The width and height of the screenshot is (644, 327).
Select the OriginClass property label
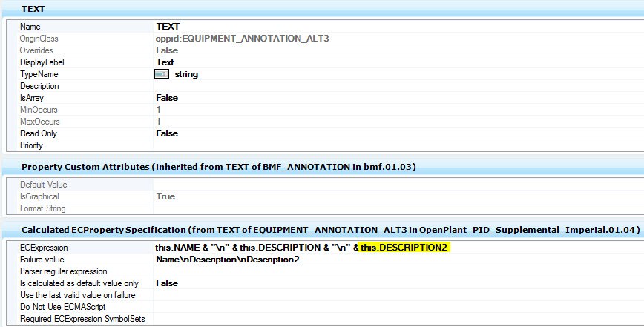[39, 39]
